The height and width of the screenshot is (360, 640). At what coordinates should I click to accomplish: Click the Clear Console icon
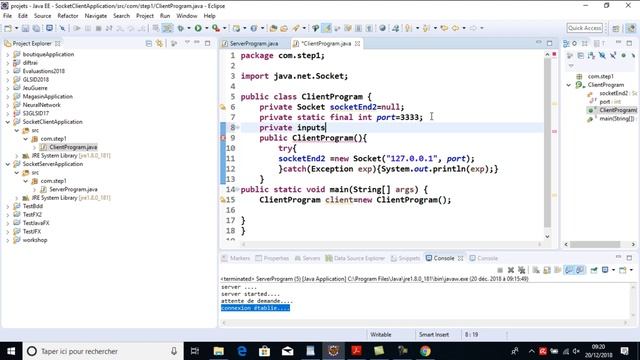(x=536, y=270)
